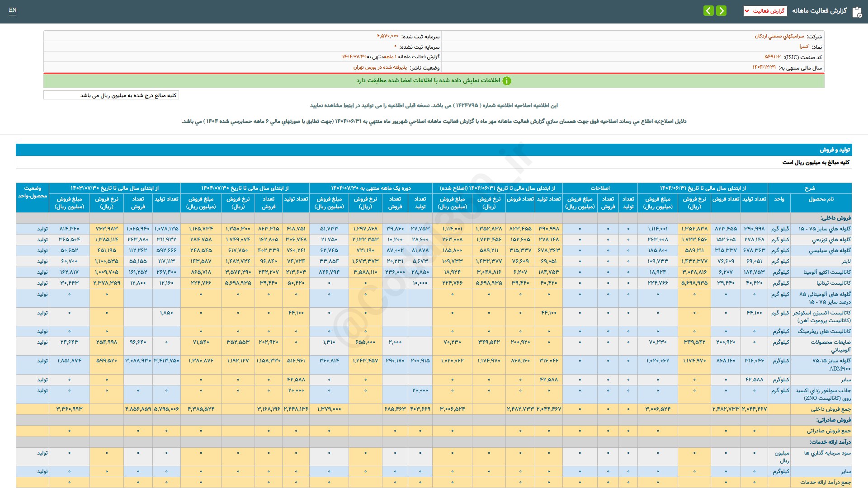This screenshot has width=868, height=488.
Task: Click the clipboard report icon in header
Action: coord(857,12)
